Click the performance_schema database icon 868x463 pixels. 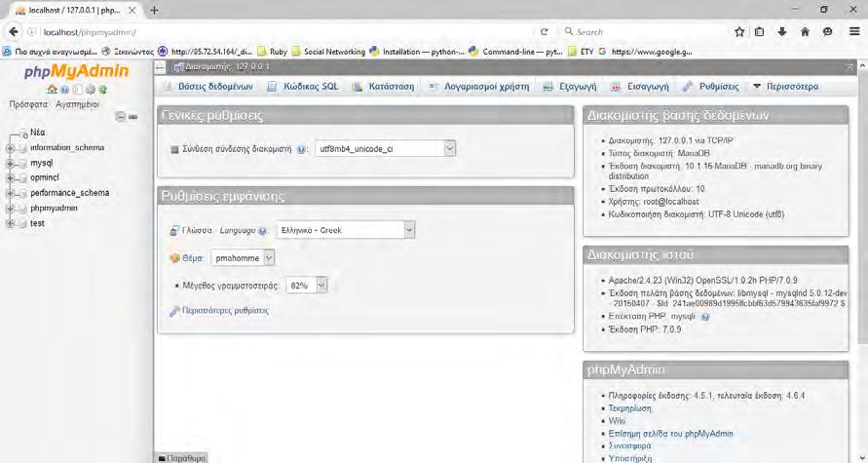click(x=21, y=193)
